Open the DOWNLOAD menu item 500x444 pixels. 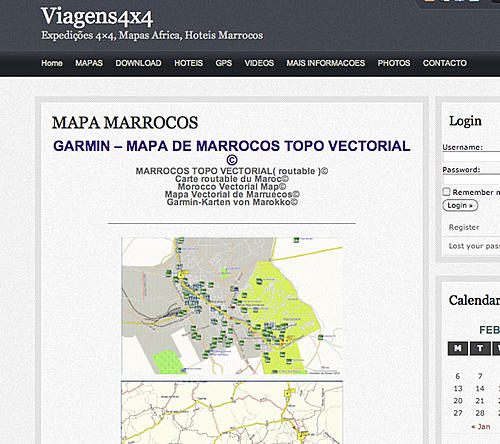(138, 63)
